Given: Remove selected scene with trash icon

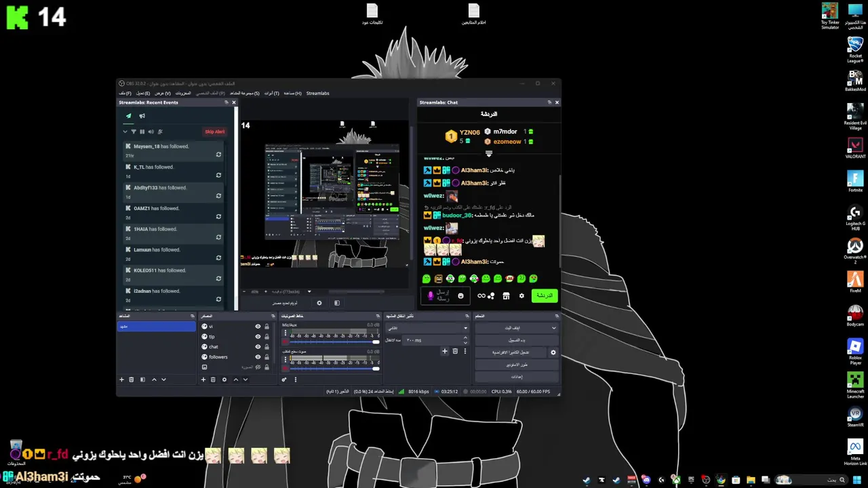Looking at the screenshot, I should 132,380.
